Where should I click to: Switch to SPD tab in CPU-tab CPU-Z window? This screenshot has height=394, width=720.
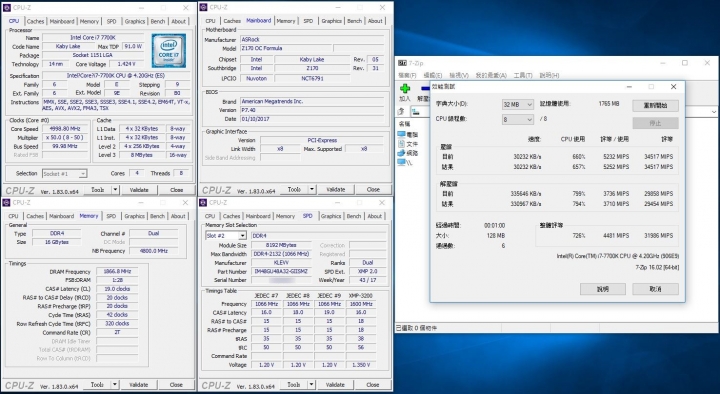tap(112, 22)
